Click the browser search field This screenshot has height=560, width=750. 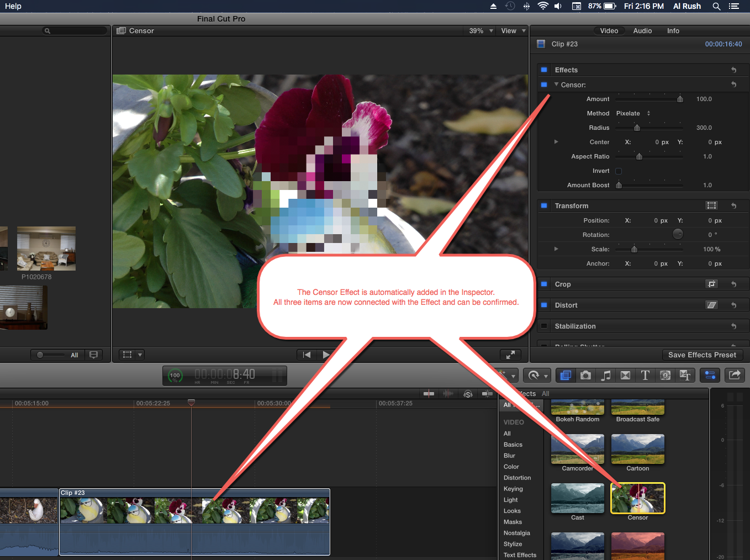point(75,31)
